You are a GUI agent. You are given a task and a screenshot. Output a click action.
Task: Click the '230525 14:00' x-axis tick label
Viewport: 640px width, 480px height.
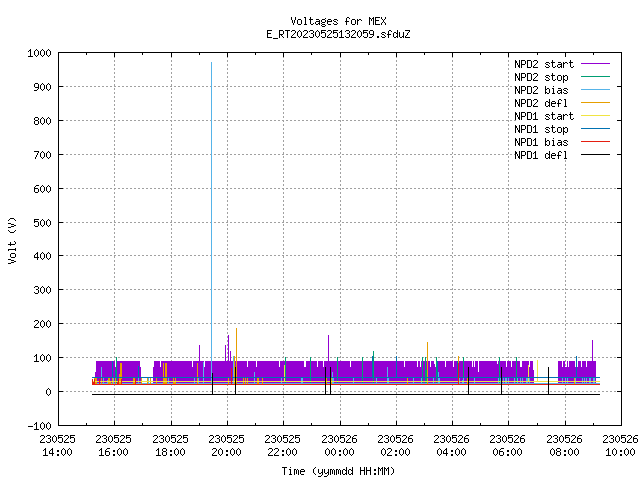point(58,446)
